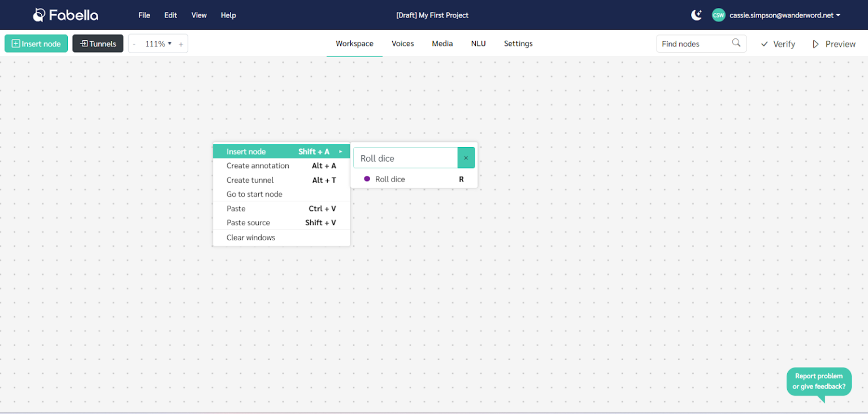Click the Report problem feedback button
The width and height of the screenshot is (868, 414).
819,381
